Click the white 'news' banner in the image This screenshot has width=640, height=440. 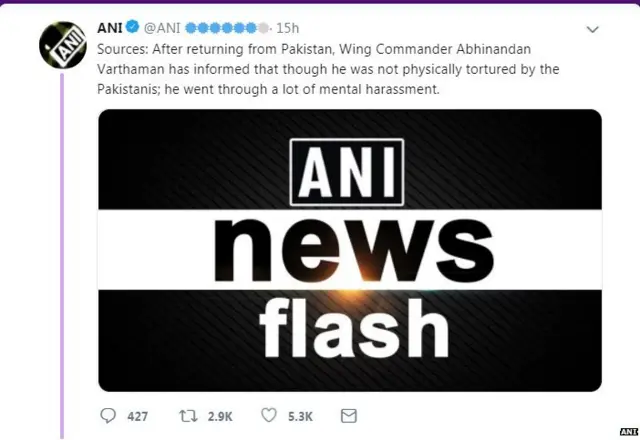(350, 250)
